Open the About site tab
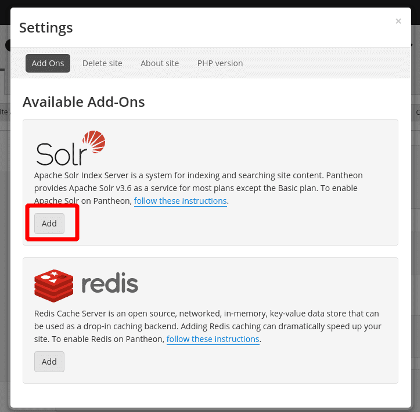 click(x=160, y=63)
